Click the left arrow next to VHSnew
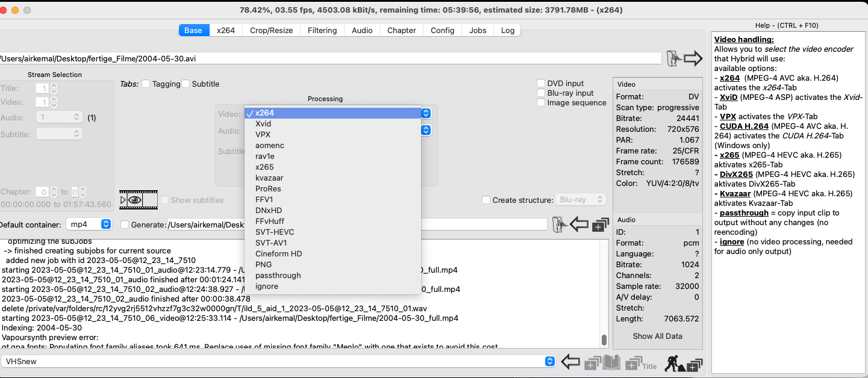Viewport: 868px width, 378px height. pyautogui.click(x=570, y=362)
